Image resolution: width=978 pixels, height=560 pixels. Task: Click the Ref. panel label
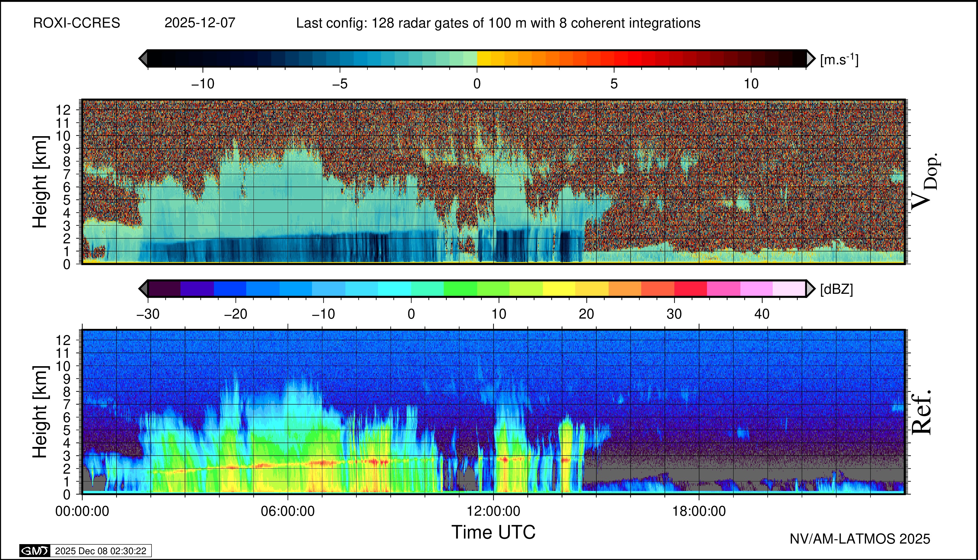921,412
